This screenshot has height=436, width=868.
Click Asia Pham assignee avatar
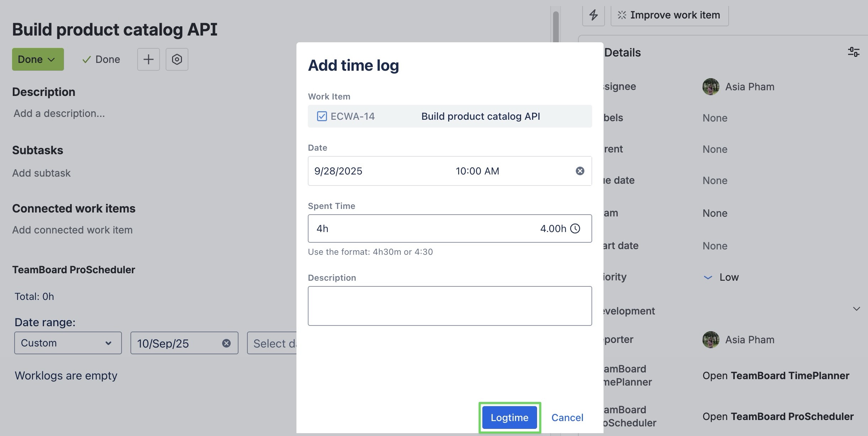[711, 87]
